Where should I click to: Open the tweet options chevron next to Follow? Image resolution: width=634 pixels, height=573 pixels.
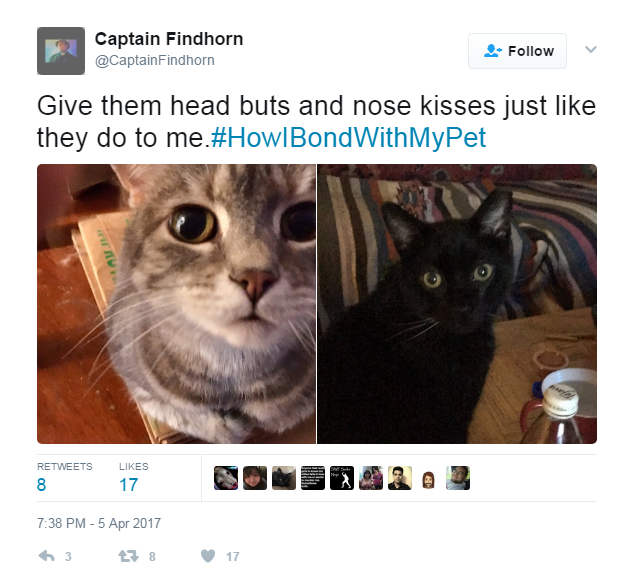click(x=591, y=49)
